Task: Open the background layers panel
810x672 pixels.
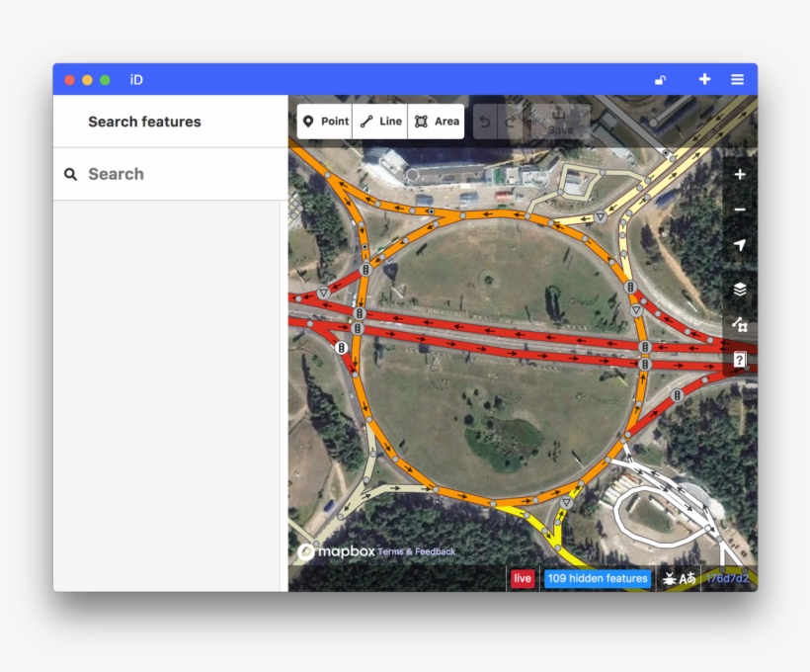Action: click(740, 290)
